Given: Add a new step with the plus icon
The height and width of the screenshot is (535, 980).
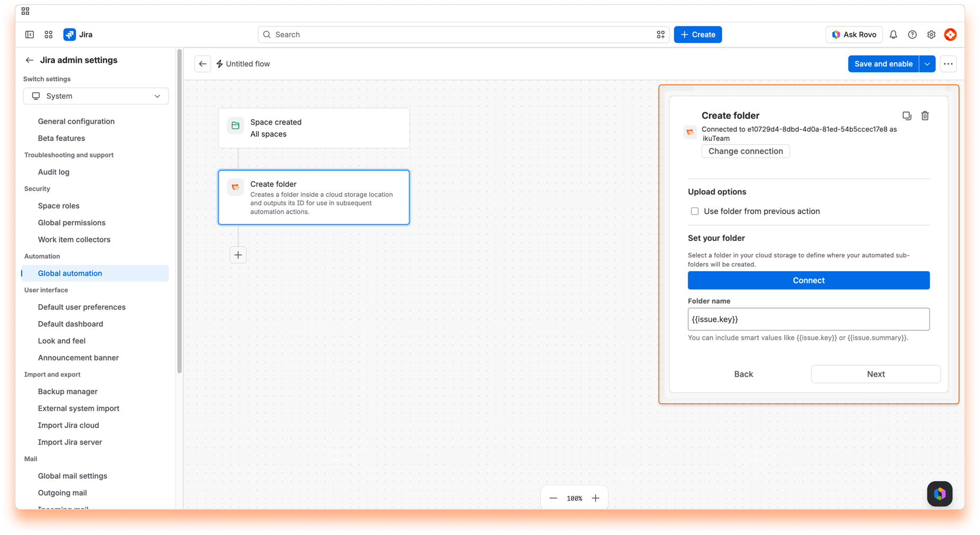Looking at the screenshot, I should [238, 255].
